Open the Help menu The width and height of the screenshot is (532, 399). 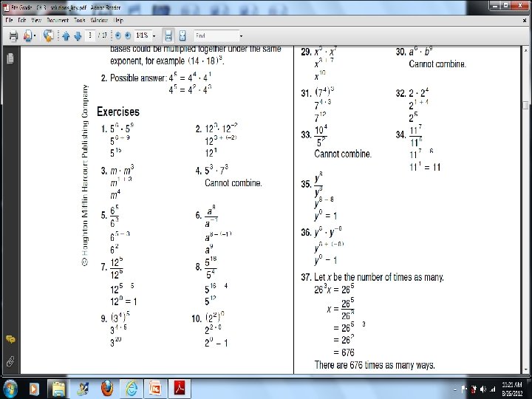pyautogui.click(x=118, y=21)
